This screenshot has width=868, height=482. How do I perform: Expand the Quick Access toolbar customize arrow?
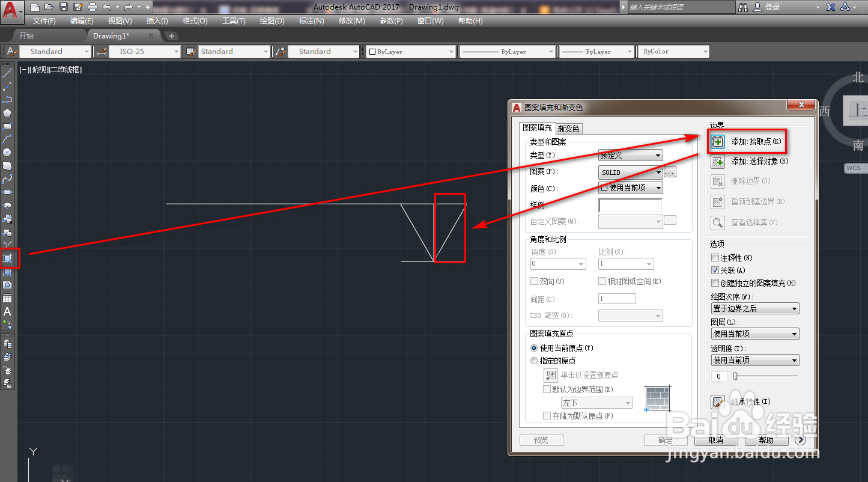click(148, 7)
